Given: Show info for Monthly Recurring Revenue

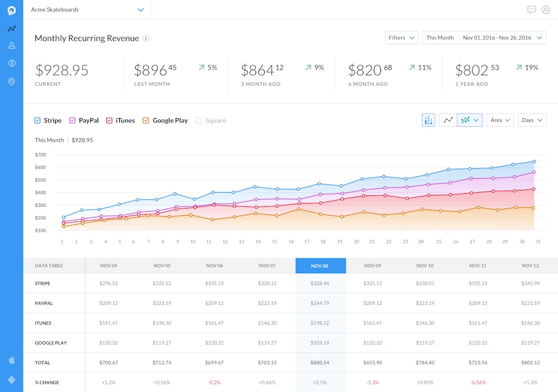Looking at the screenshot, I should [146, 38].
